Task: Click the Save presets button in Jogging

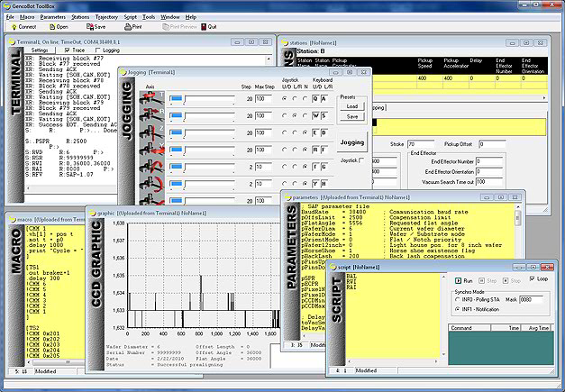Action: (352, 116)
